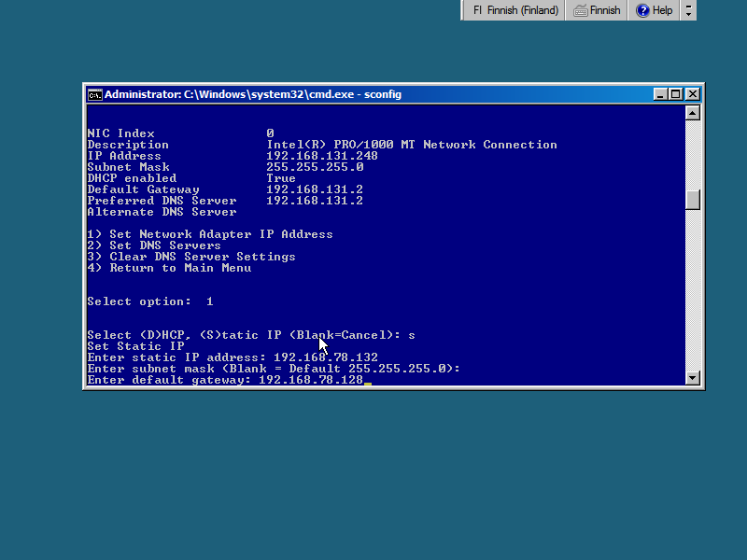The height and width of the screenshot is (560, 747).
Task: Click the 'Select option: 1' prompt line
Action: 149,301
